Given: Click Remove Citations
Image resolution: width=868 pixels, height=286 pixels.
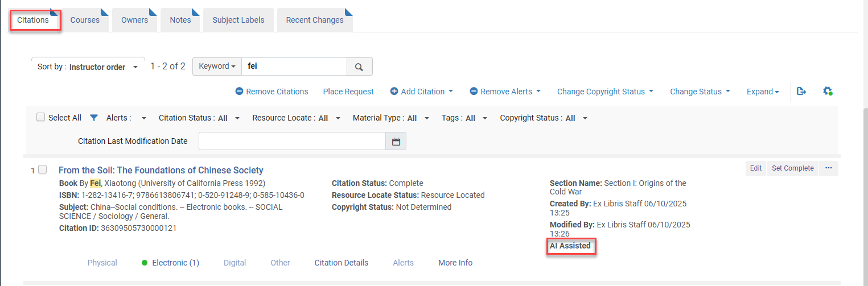Looking at the screenshot, I should pyautogui.click(x=272, y=92).
